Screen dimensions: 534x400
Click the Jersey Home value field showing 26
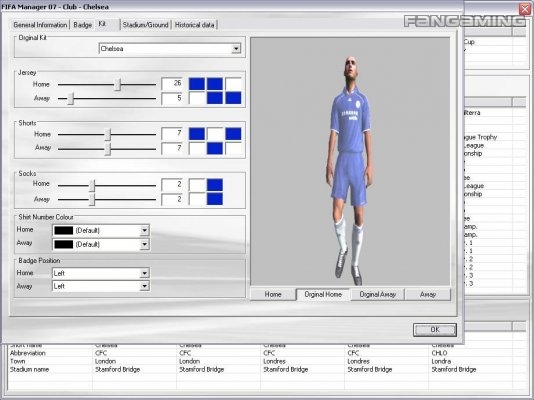pyautogui.click(x=172, y=84)
